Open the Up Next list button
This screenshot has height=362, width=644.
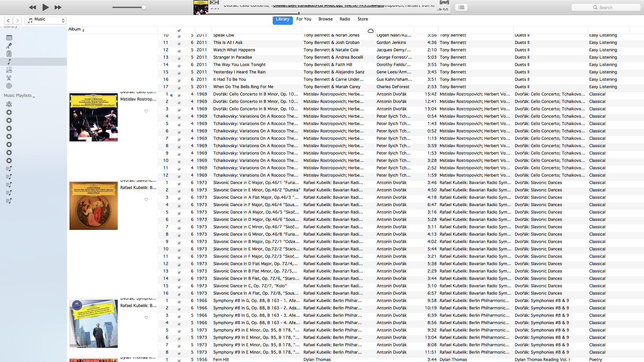pos(462,7)
